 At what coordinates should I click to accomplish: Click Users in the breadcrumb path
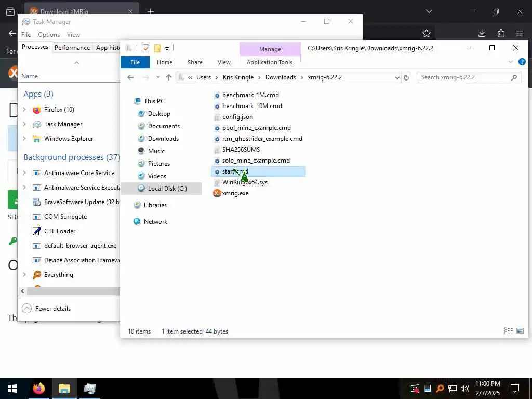204,77
